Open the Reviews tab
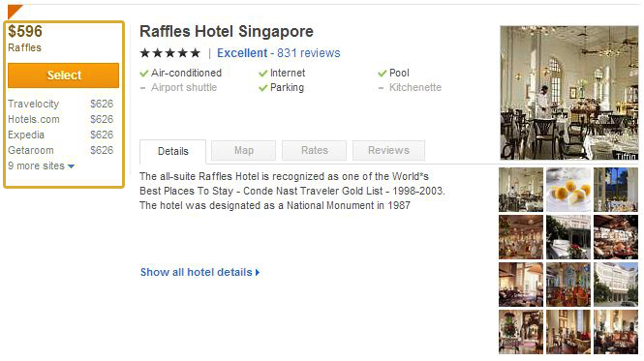 click(x=388, y=150)
